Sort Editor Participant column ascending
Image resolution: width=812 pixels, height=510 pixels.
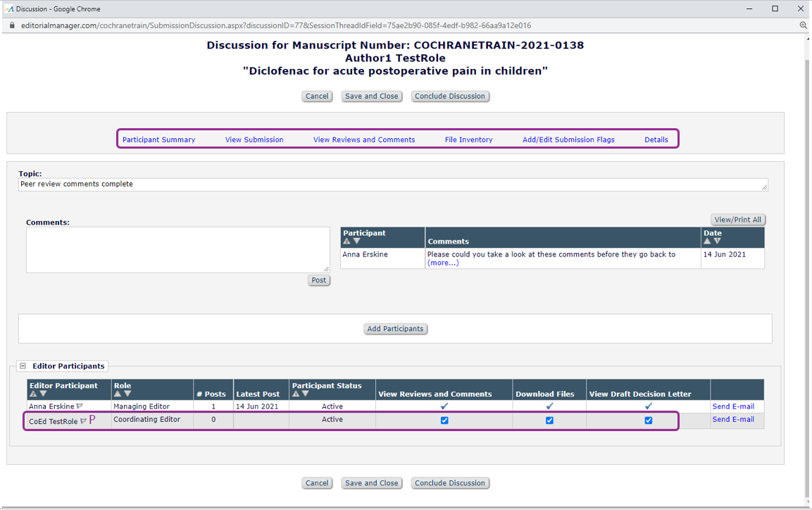click(33, 394)
